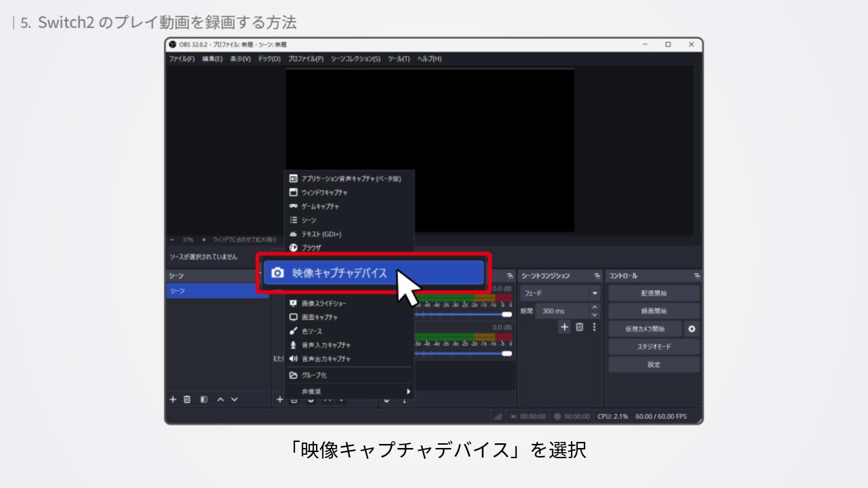Viewport: 868px width, 488px height.
Task: Toggle スタジオモード on
Action: click(653, 346)
